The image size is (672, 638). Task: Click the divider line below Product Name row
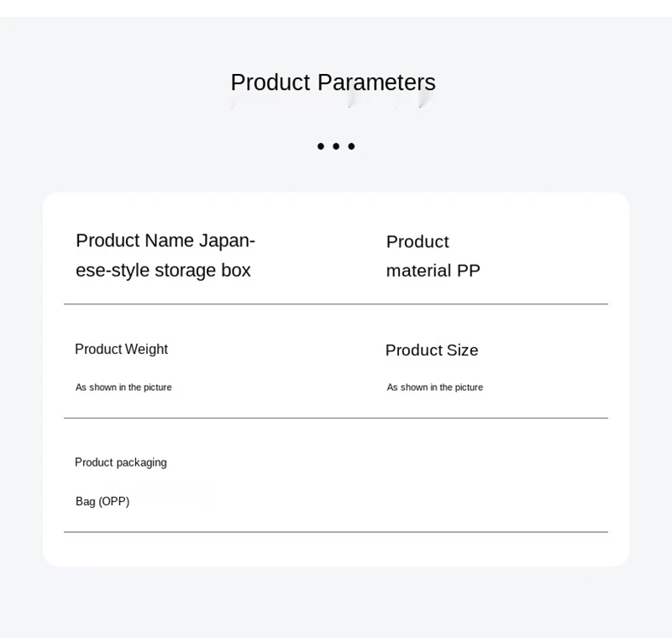pyautogui.click(x=336, y=304)
